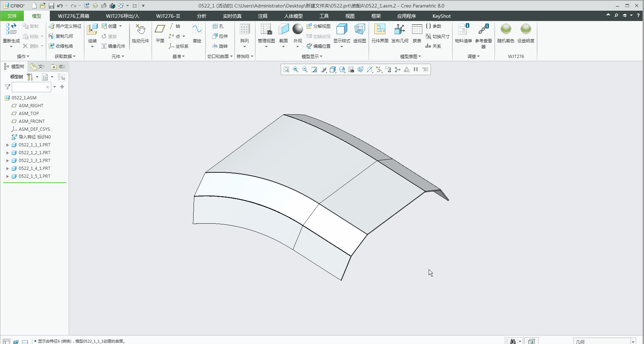Click the Appearance (外观) sphere icon

tap(297, 29)
